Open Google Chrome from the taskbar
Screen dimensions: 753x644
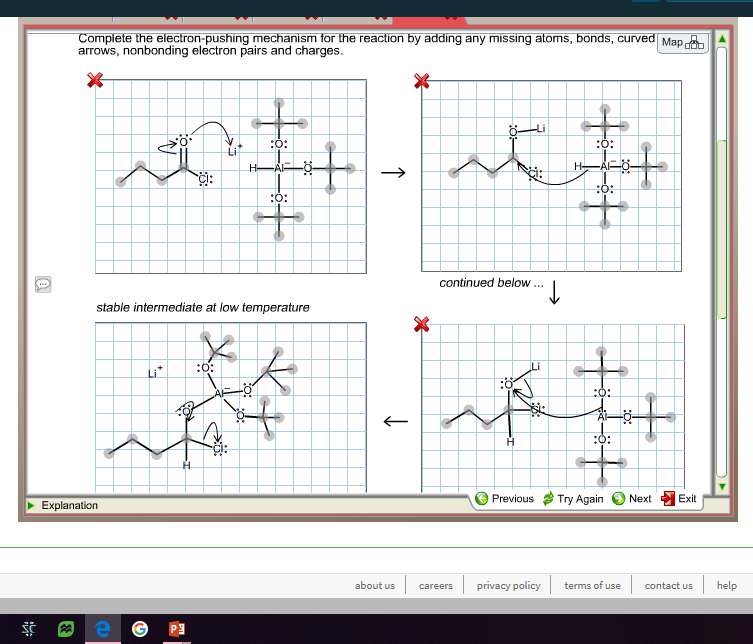(x=140, y=629)
